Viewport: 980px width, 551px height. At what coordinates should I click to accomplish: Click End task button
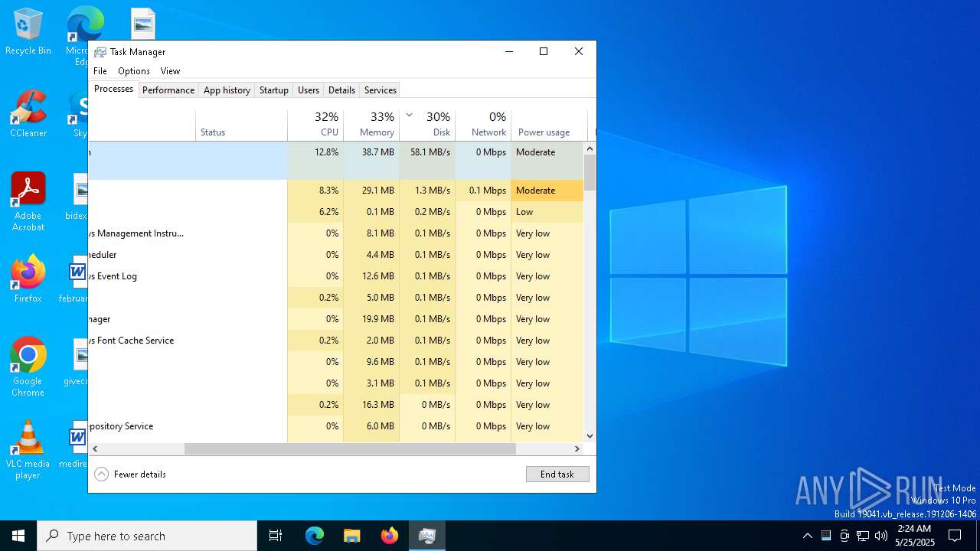(557, 474)
